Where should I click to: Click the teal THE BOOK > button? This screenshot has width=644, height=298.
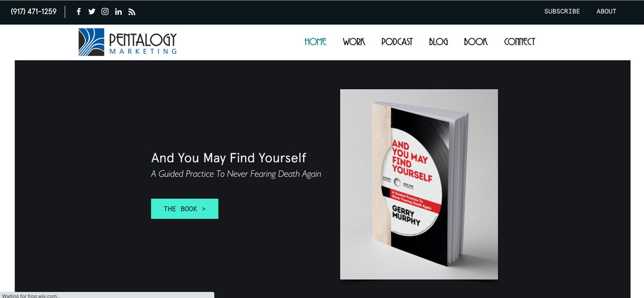pyautogui.click(x=185, y=209)
